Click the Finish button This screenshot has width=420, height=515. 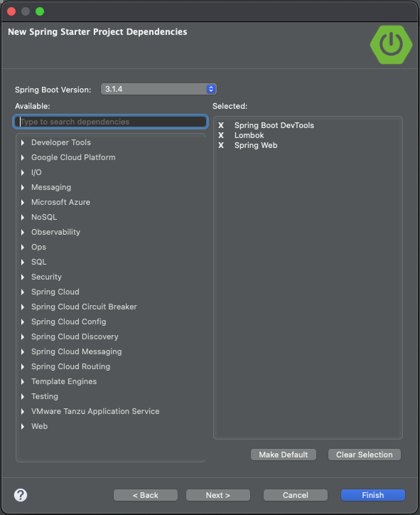(373, 495)
